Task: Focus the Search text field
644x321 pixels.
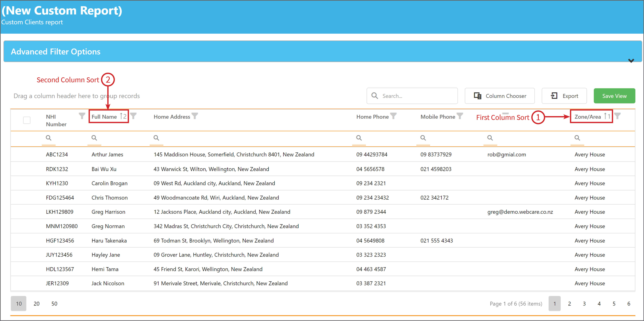Action: tap(412, 96)
